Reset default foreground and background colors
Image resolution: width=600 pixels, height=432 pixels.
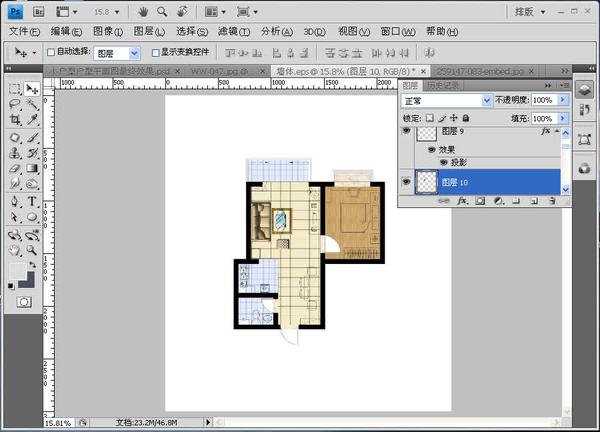pos(11,285)
